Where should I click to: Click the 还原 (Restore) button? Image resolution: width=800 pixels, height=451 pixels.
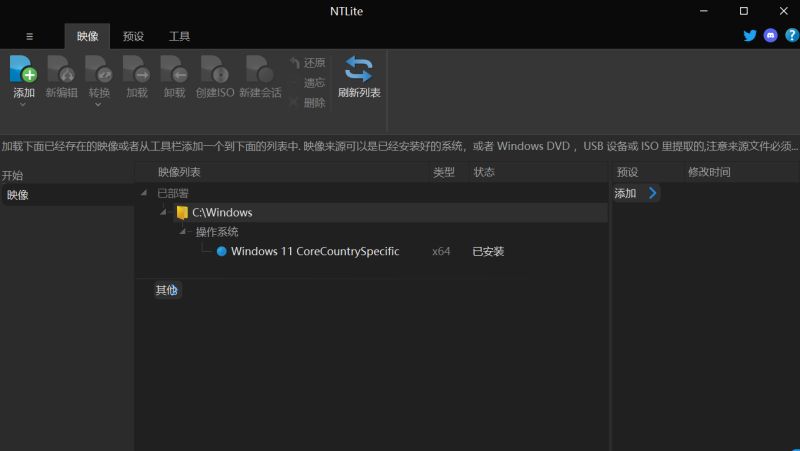click(308, 63)
